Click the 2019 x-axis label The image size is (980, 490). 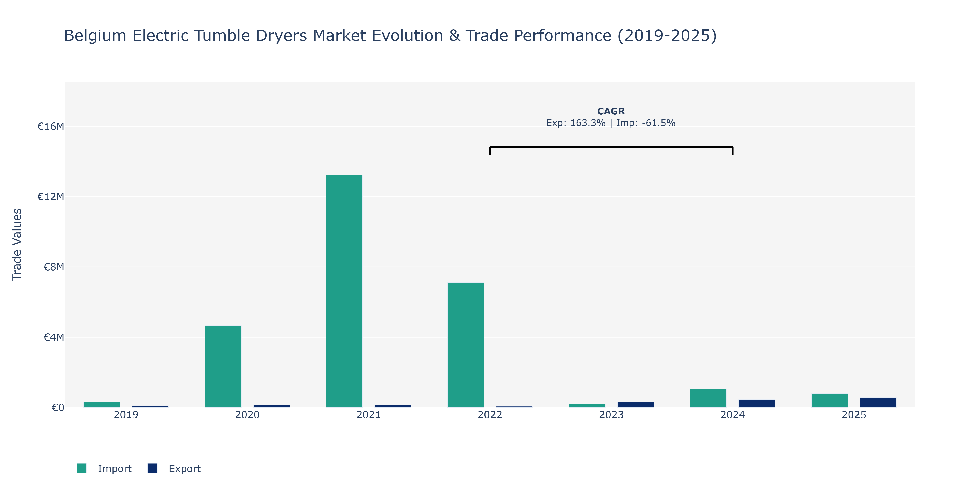tap(126, 415)
